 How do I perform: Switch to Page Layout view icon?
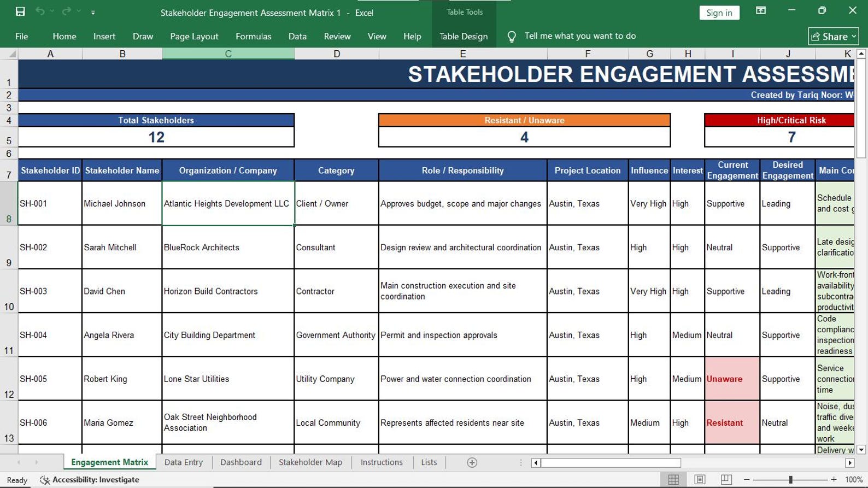click(700, 479)
